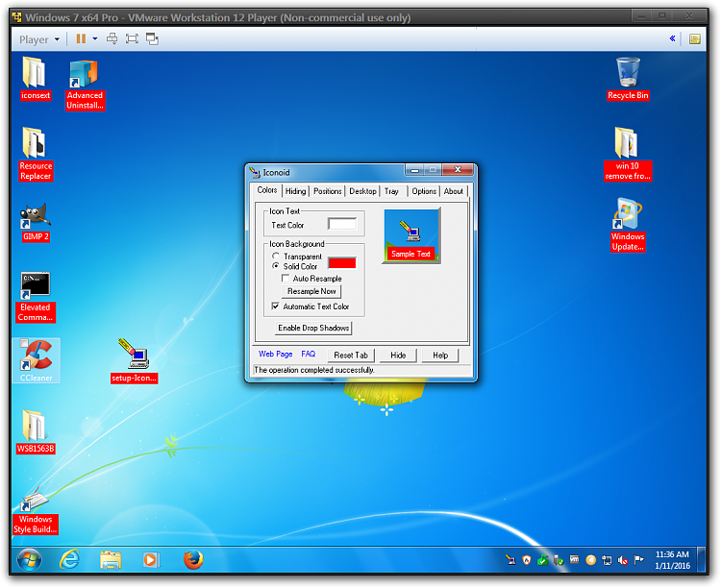The image size is (721, 588).
Task: Click the VMware notes icon at right
Action: coord(695,39)
